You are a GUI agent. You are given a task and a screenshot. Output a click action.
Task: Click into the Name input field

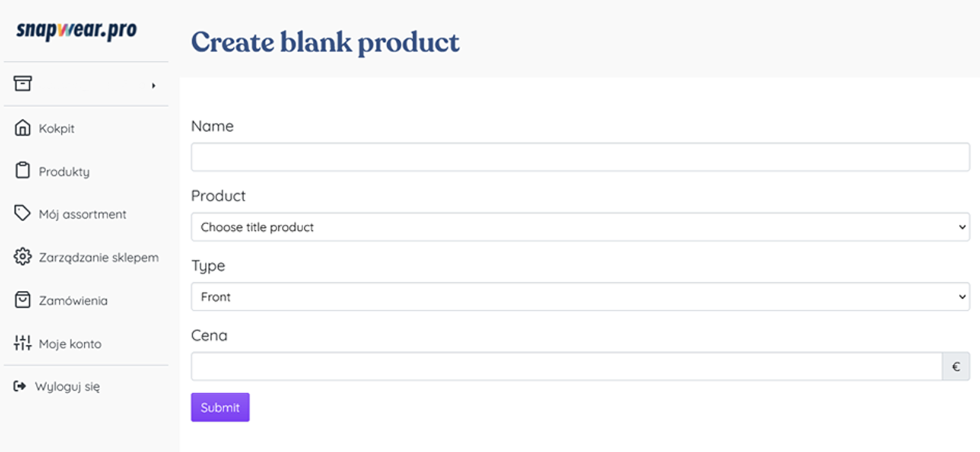580,157
